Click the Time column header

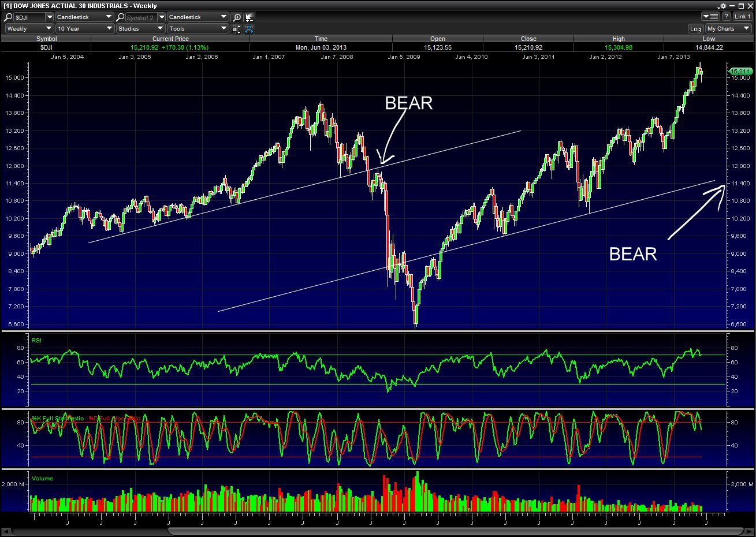point(321,39)
